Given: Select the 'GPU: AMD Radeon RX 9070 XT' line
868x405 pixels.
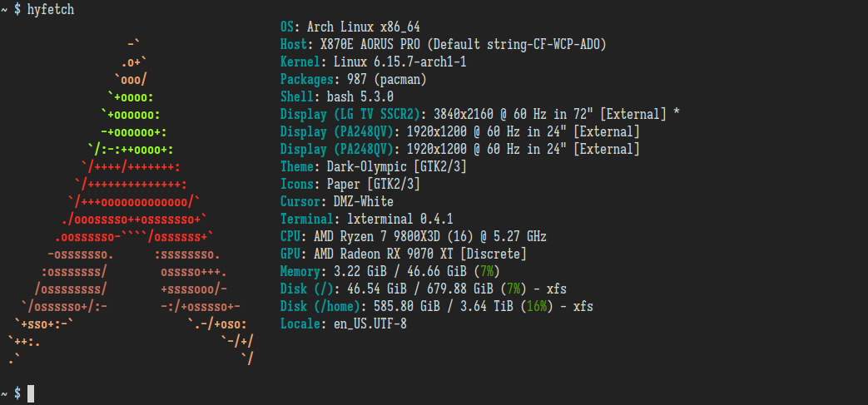Looking at the screenshot, I should [x=404, y=254].
